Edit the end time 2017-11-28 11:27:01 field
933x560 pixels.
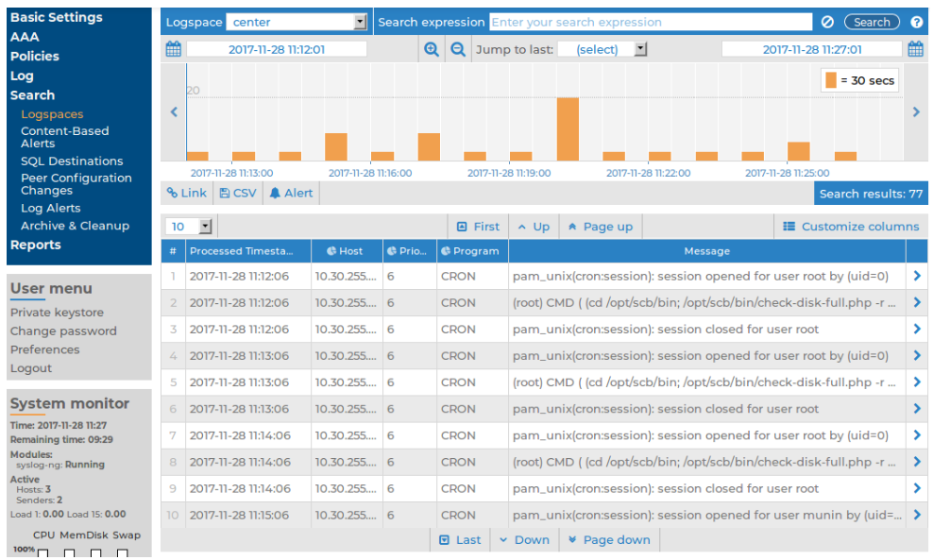[811, 49]
